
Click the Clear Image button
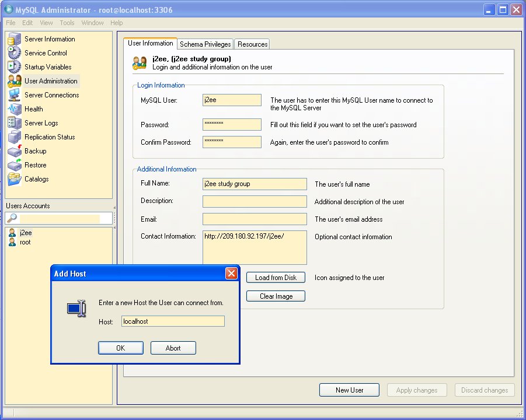coord(276,296)
